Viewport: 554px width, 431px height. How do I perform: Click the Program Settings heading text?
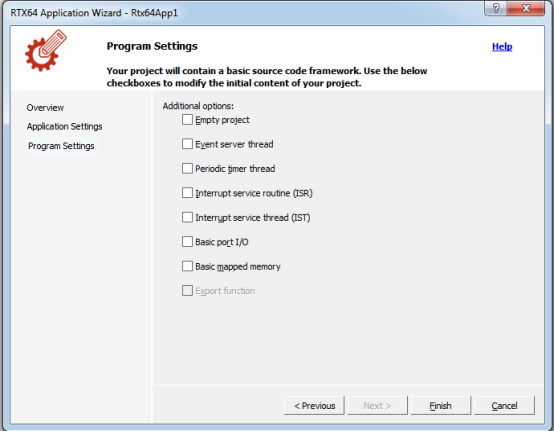[x=152, y=46]
